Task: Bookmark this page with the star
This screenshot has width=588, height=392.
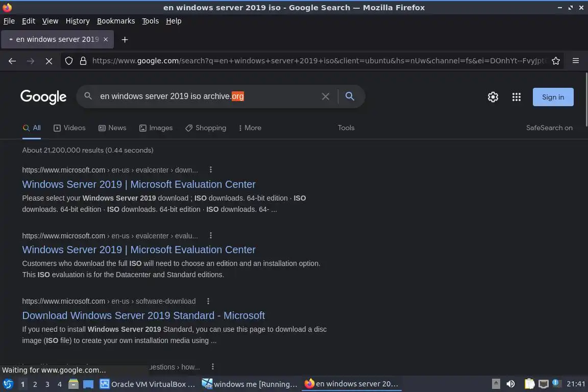Action: point(556,61)
